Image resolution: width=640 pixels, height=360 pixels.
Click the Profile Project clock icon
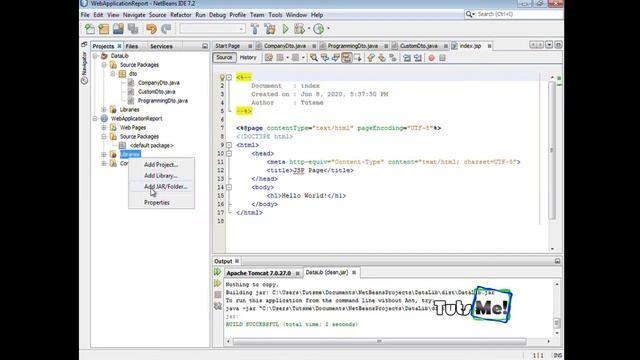[x=319, y=29]
